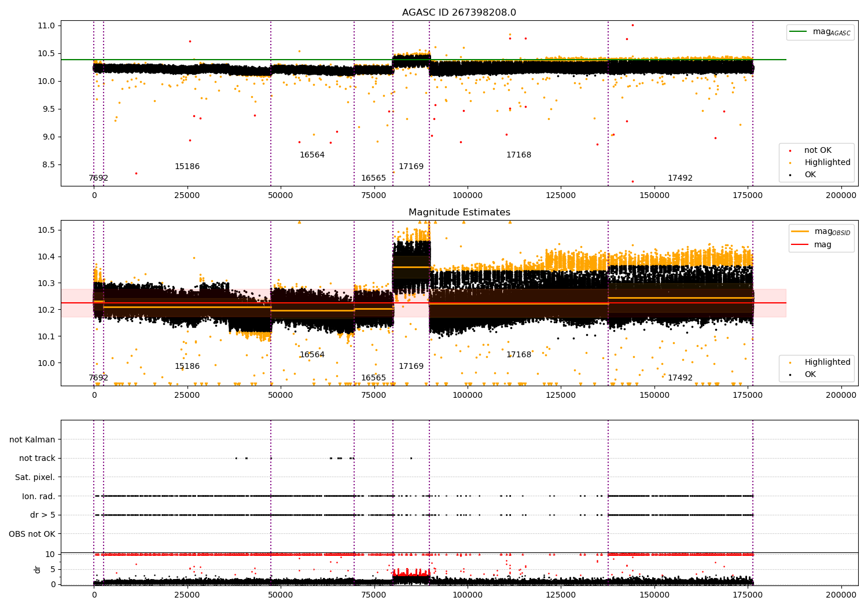Click the title 'AGASC ID 267398208.0'

(459, 13)
